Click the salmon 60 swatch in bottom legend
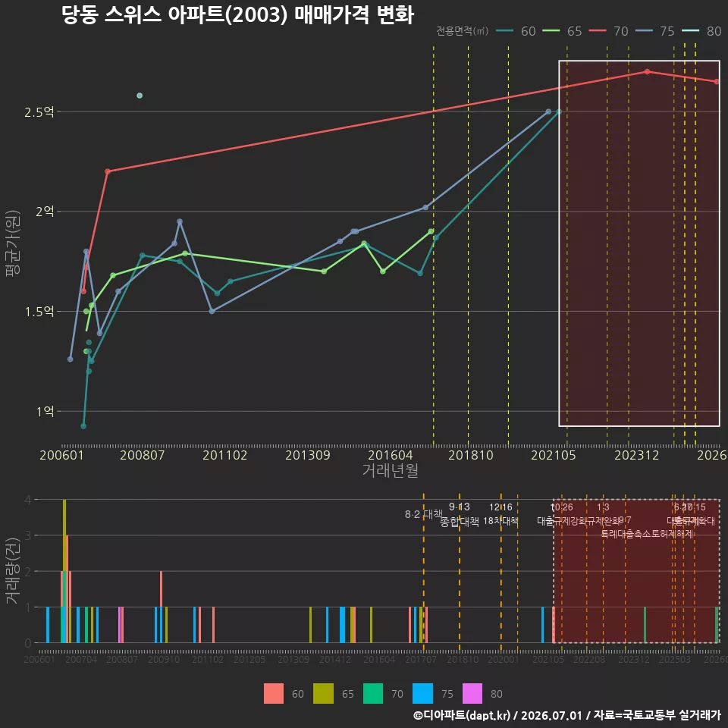 click(274, 693)
